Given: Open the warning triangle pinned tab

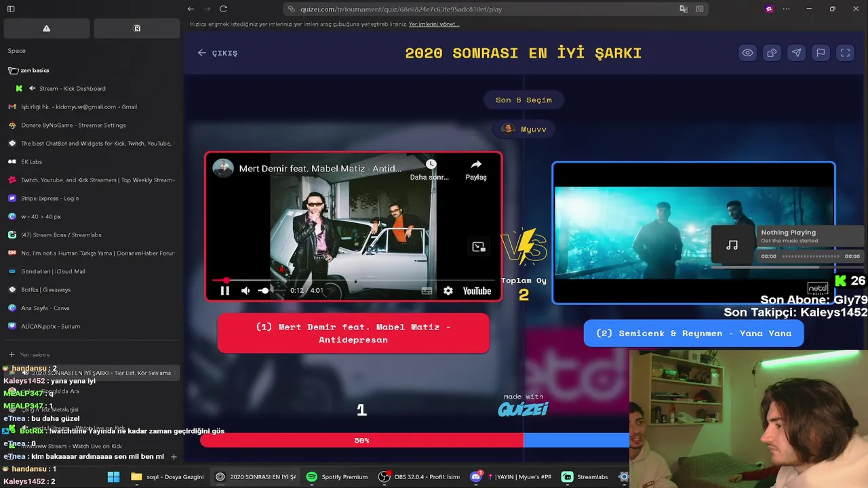Looking at the screenshot, I should [46, 28].
